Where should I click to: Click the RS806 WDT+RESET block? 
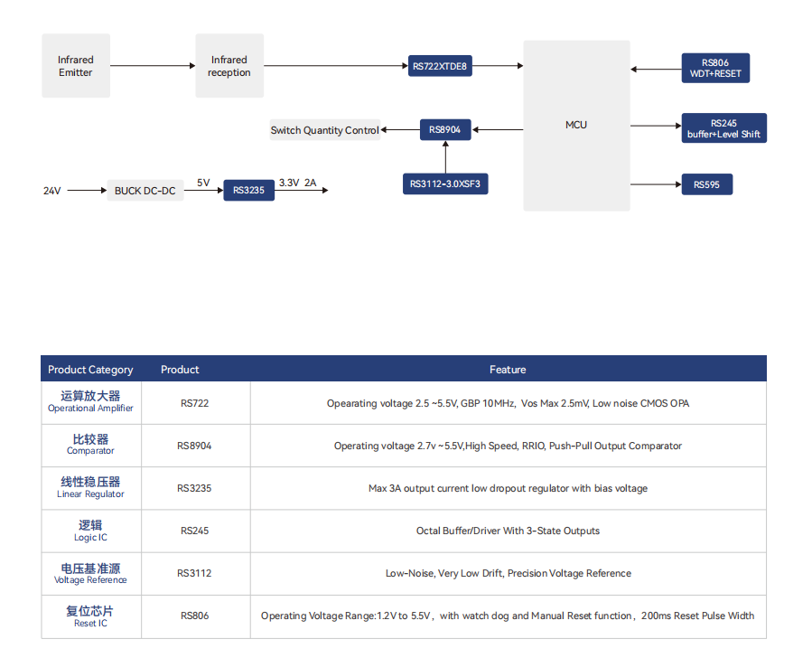click(714, 69)
